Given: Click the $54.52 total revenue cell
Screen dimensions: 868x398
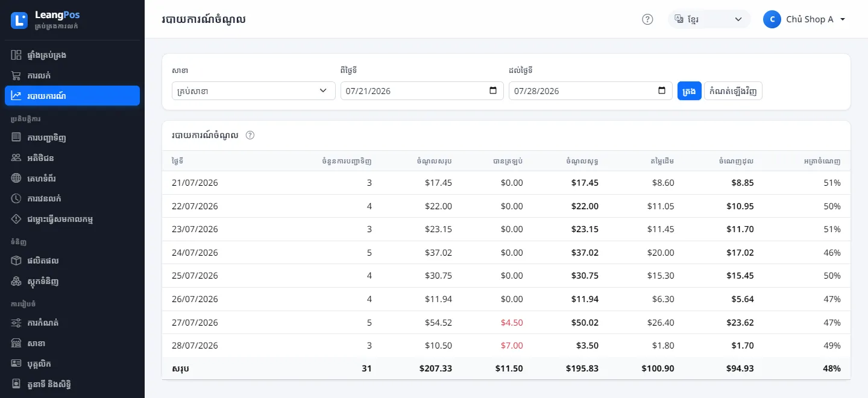Looking at the screenshot, I should 438,323.
